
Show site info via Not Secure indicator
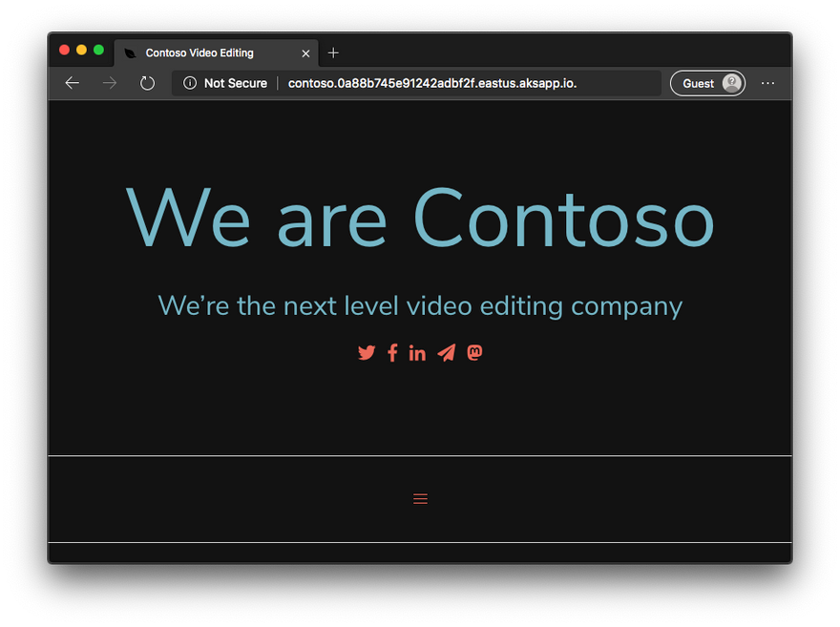(225, 83)
